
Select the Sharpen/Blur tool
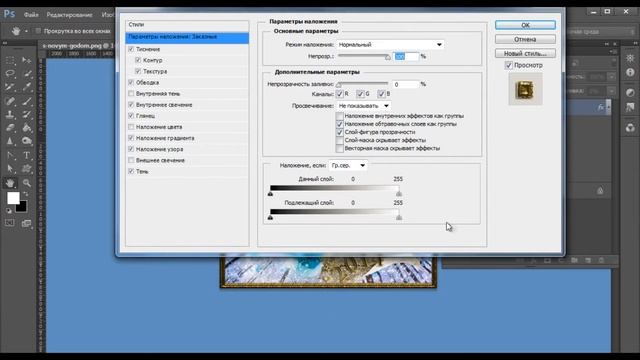10,142
